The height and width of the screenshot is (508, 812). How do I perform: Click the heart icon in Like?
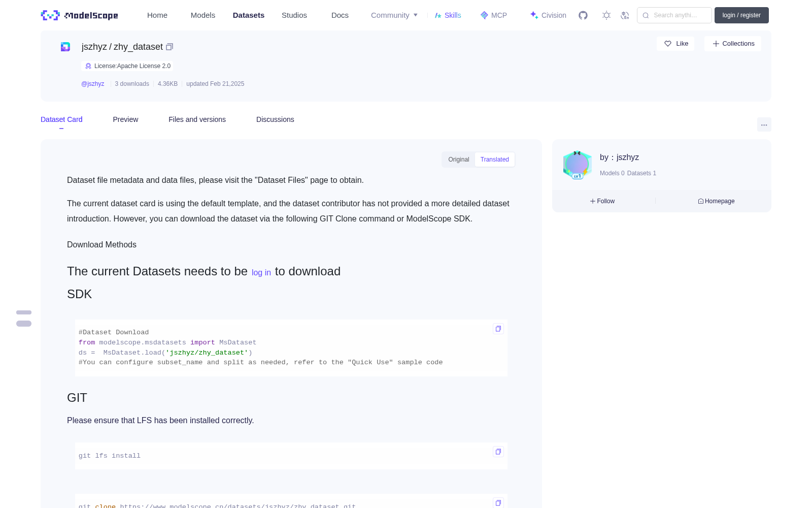click(668, 44)
